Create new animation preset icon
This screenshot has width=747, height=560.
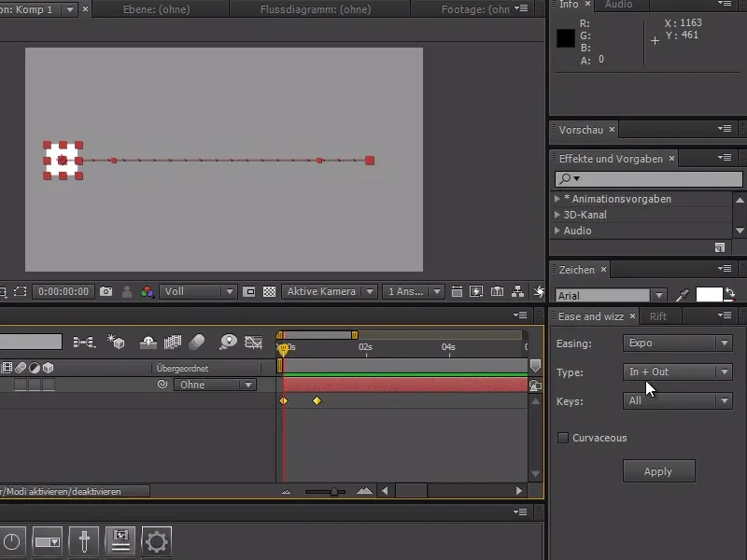(x=719, y=247)
